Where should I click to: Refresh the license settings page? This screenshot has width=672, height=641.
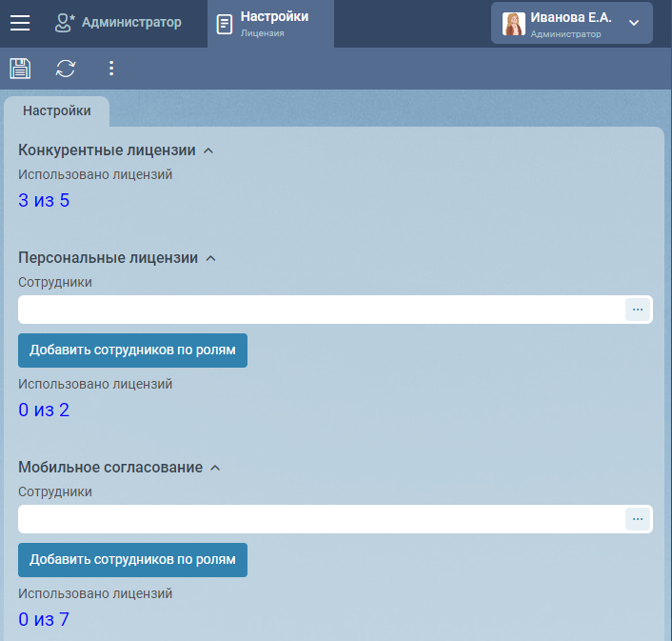(66, 69)
